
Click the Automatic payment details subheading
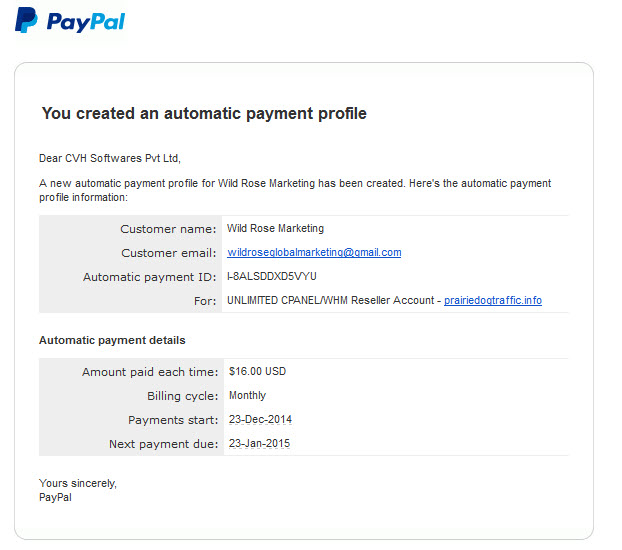point(112,340)
